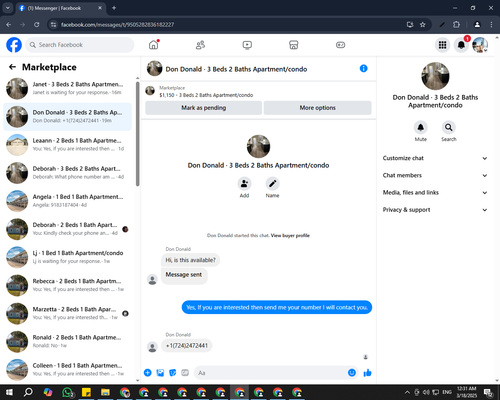Click the conversation list scrollbar

(138, 134)
